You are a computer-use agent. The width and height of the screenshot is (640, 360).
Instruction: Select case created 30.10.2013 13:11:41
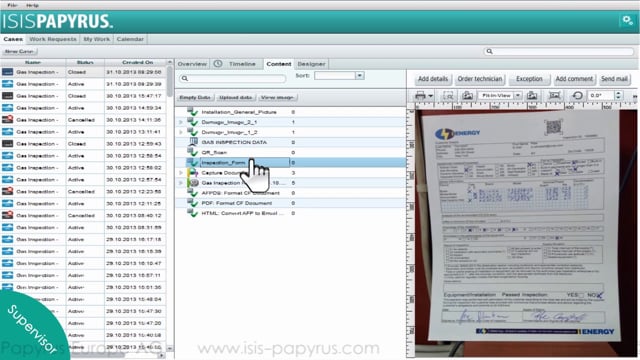point(84,132)
